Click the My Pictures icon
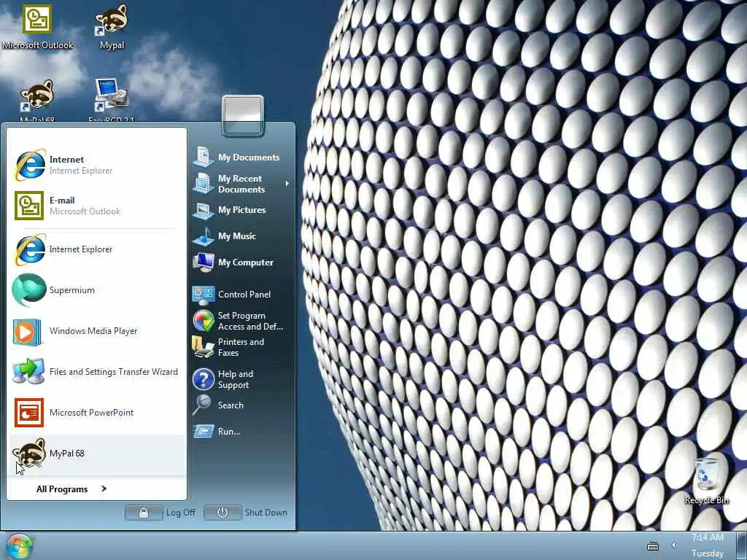The image size is (747, 560). pyautogui.click(x=204, y=210)
